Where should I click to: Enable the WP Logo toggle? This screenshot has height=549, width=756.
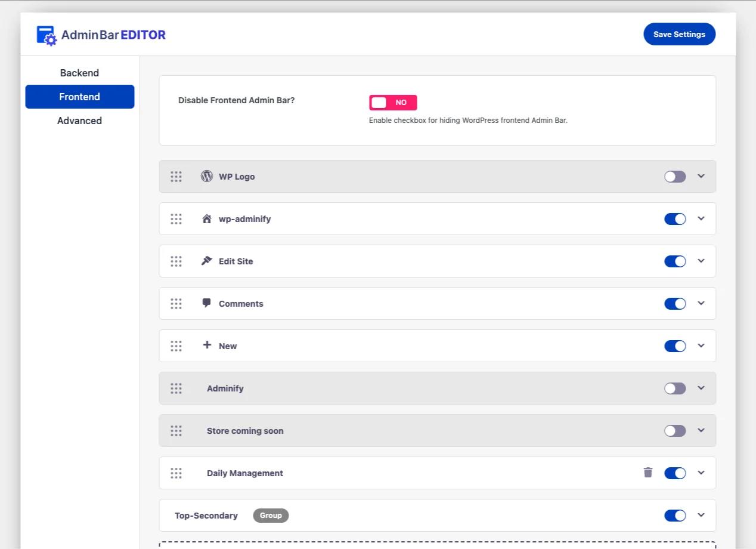tap(675, 177)
